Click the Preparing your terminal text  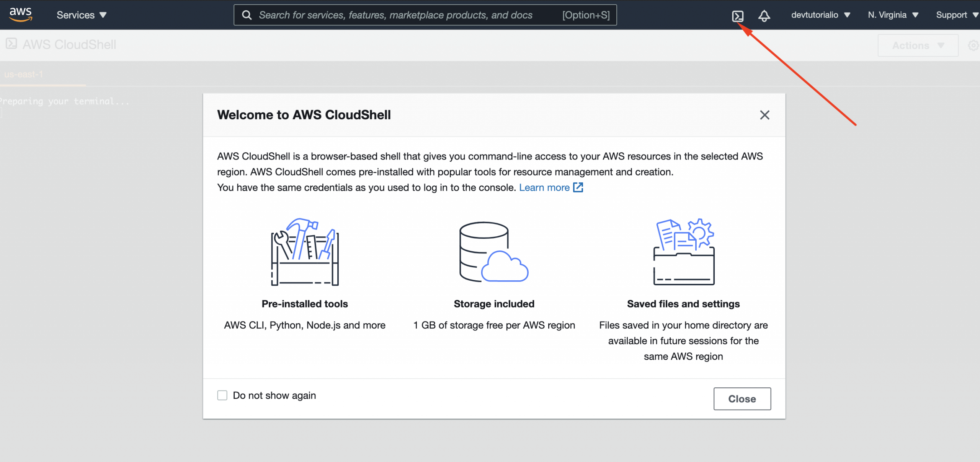64,101
